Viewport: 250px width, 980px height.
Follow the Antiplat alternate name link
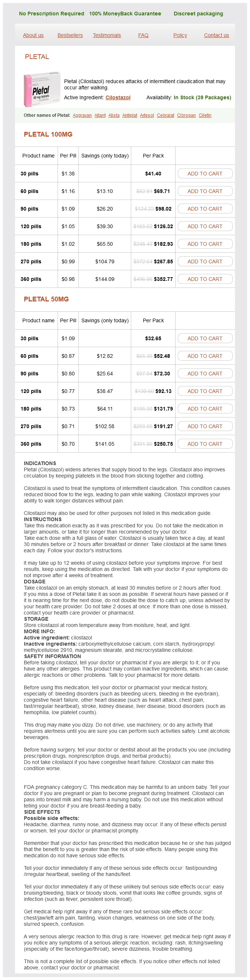pyautogui.click(x=129, y=115)
